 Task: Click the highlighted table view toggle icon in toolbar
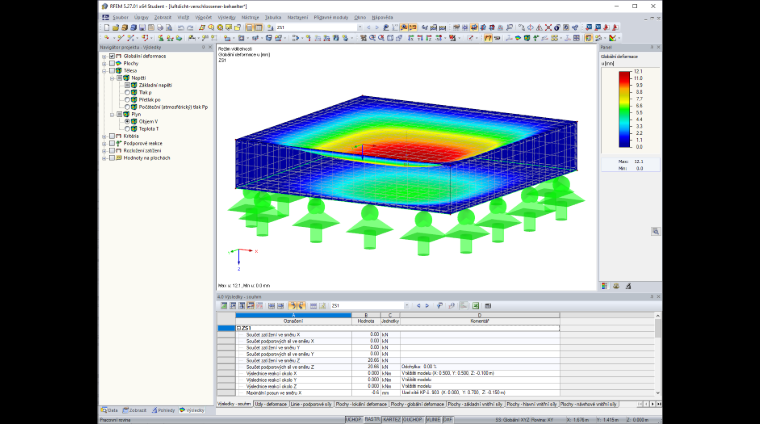258,28
